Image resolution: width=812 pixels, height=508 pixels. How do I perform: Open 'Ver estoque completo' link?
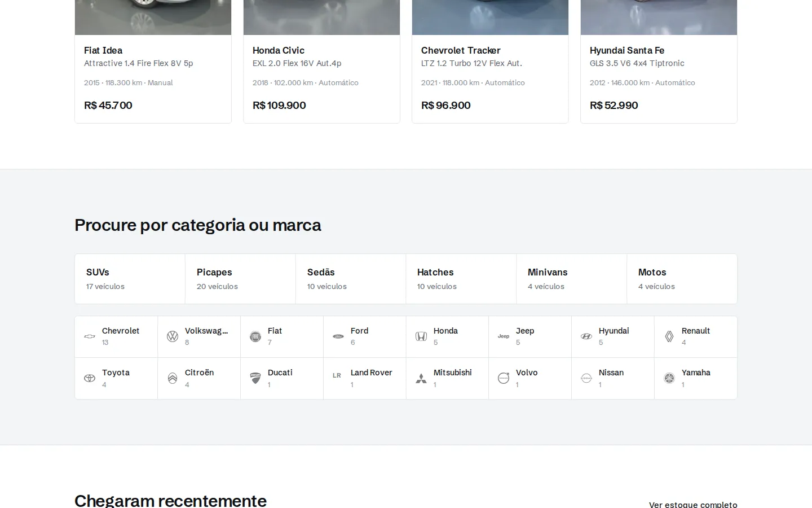click(x=693, y=505)
